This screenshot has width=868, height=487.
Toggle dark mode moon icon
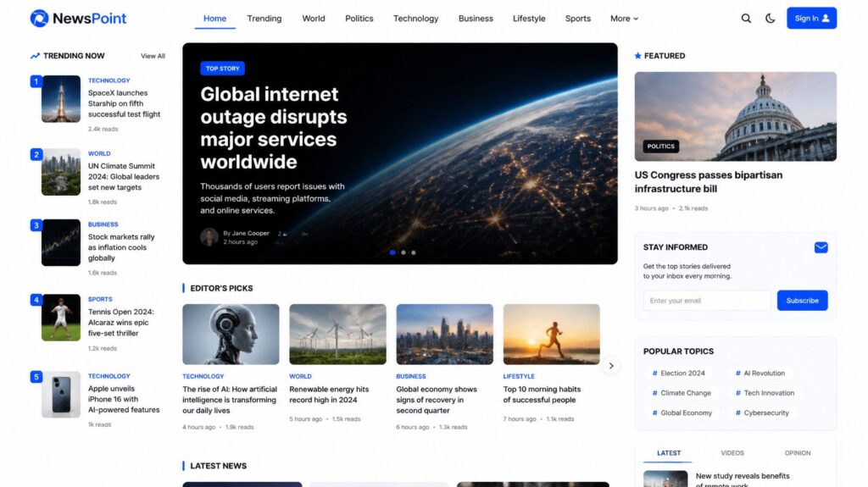pos(770,19)
